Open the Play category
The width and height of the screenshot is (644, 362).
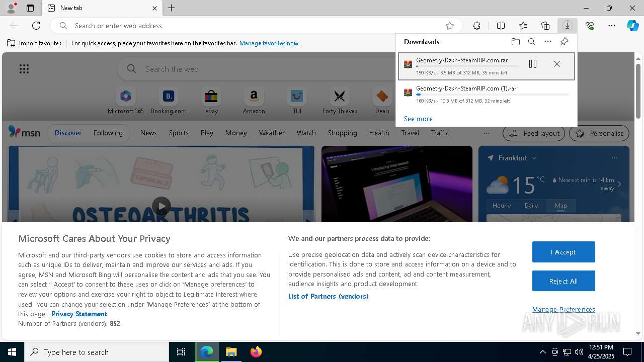point(207,133)
